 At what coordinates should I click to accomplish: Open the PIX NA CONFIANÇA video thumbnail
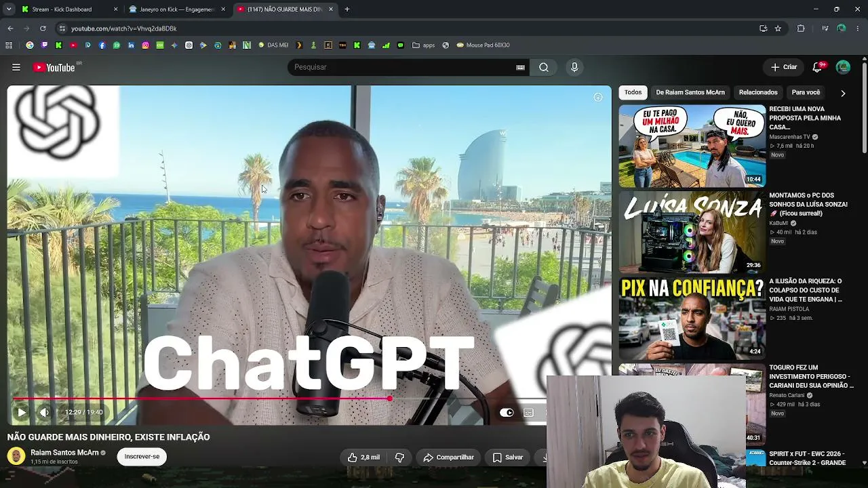692,319
